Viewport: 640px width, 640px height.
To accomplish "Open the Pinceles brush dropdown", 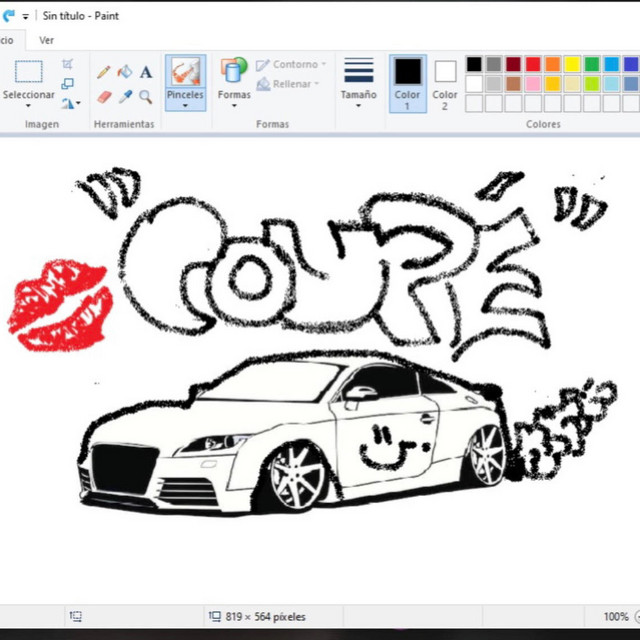I will [185, 104].
